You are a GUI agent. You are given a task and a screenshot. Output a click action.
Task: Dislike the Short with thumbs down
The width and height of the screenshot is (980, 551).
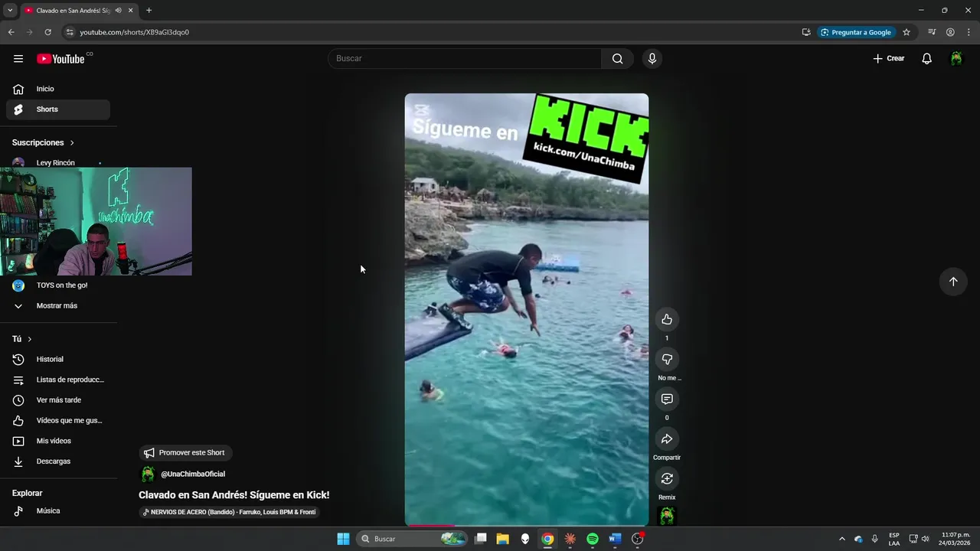[x=667, y=359]
